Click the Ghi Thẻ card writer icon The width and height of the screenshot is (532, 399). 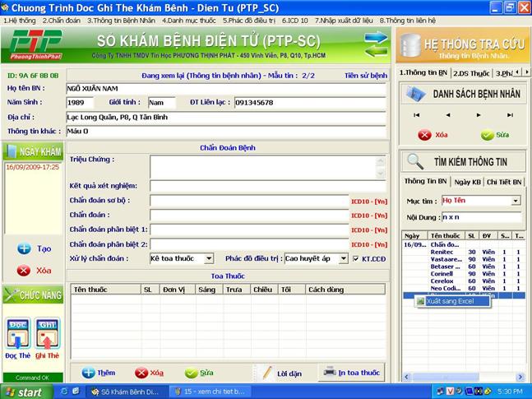coord(49,332)
